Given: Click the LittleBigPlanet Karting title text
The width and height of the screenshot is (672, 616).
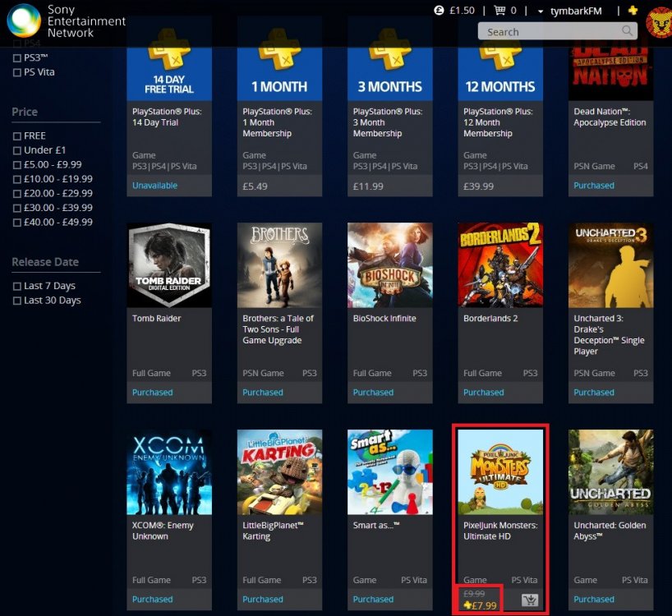Looking at the screenshot, I should [273, 531].
